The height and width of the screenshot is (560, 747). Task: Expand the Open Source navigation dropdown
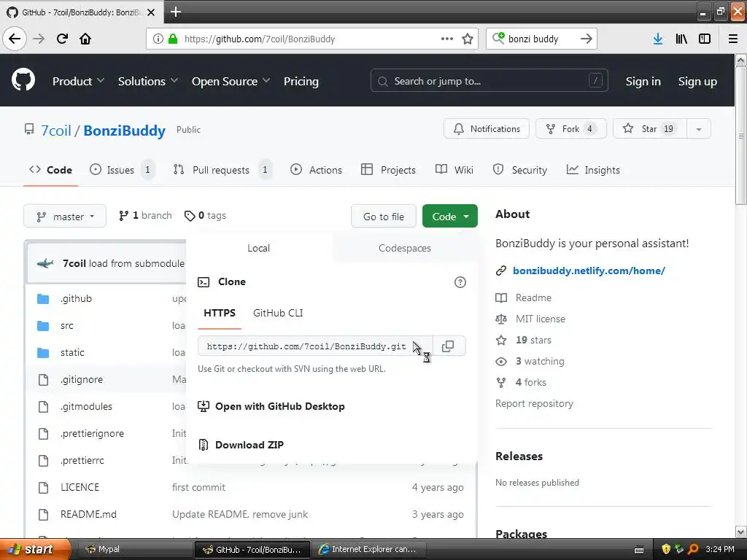pyautogui.click(x=231, y=82)
